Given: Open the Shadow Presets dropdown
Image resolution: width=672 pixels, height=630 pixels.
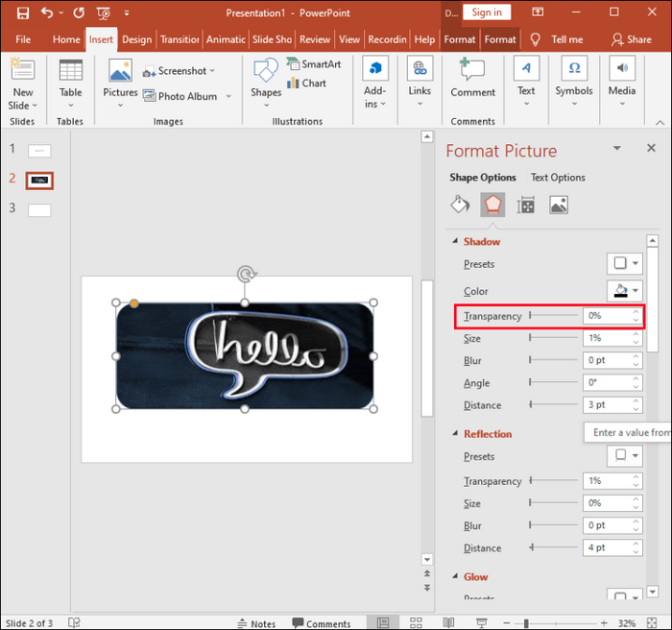Looking at the screenshot, I should point(624,264).
